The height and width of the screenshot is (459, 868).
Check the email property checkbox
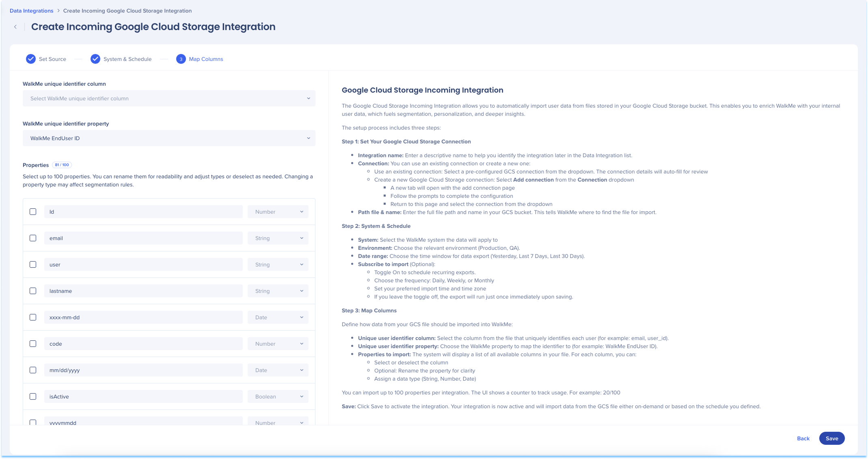tap(33, 238)
